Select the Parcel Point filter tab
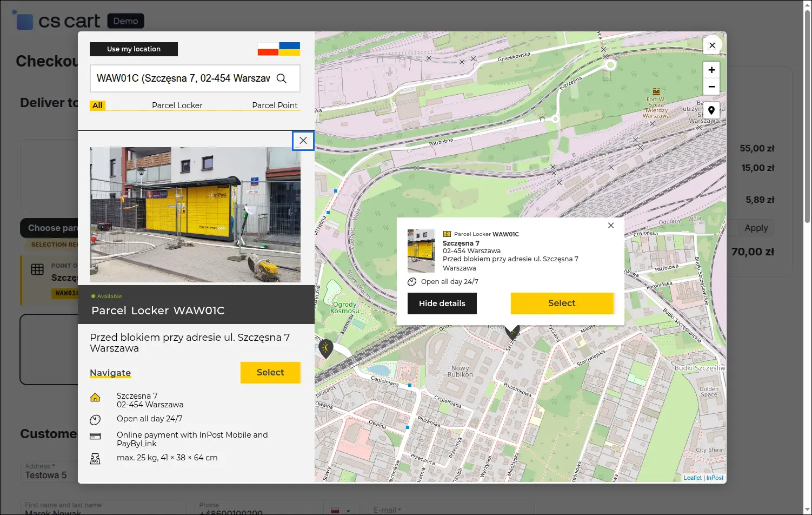The height and width of the screenshot is (515, 812). (x=275, y=105)
